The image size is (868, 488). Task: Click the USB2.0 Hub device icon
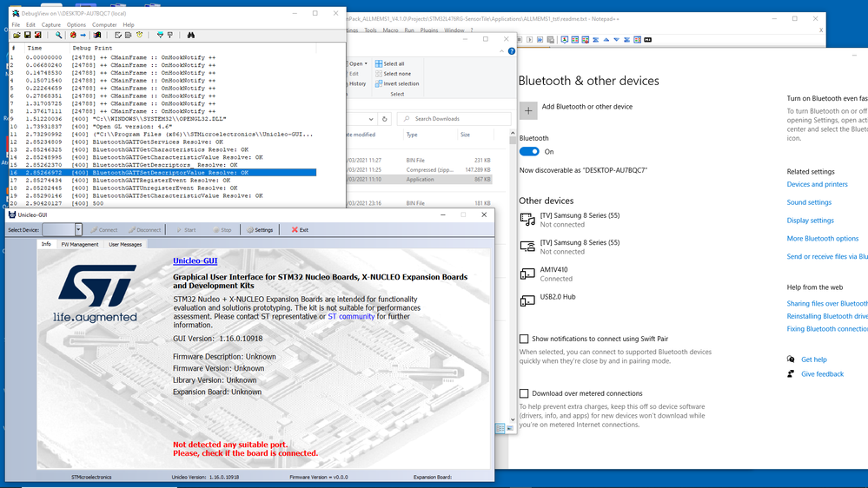(527, 300)
